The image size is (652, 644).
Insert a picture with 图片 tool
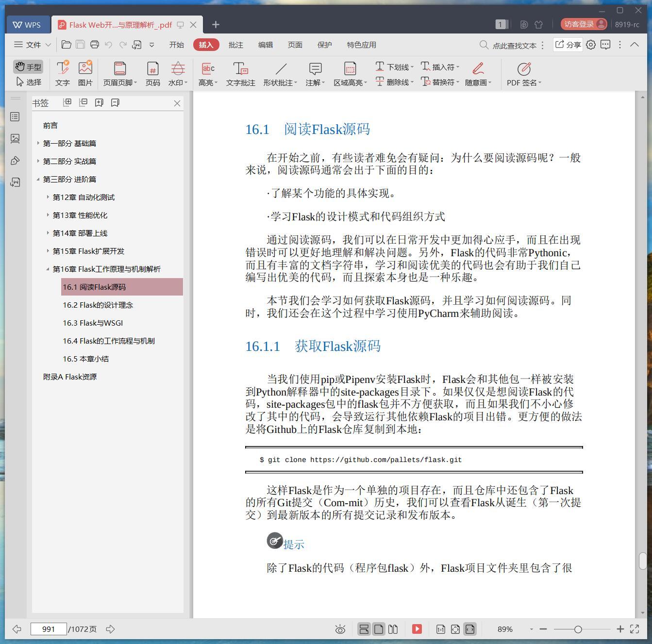(85, 74)
